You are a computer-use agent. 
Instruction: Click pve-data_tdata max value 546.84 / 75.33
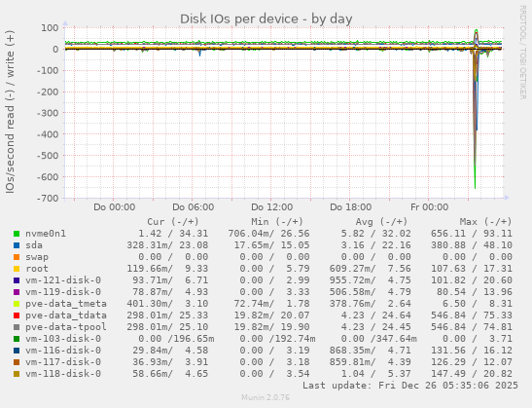coord(472,315)
